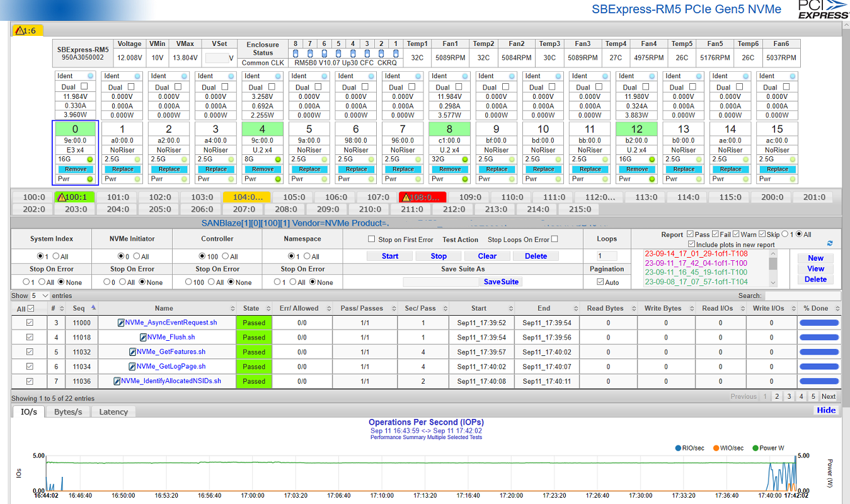Click the Ident LED of slot 8
850x504 pixels.
tap(464, 76)
